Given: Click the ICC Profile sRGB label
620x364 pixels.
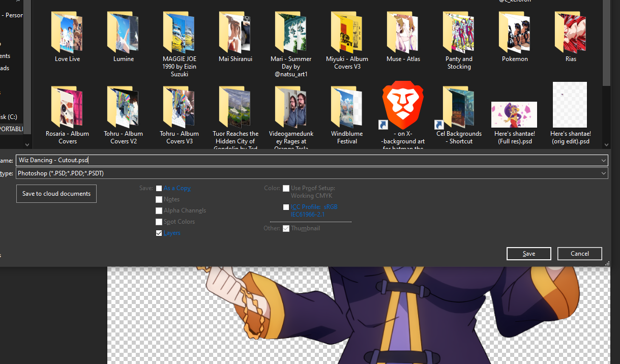Looking at the screenshot, I should (314, 210).
